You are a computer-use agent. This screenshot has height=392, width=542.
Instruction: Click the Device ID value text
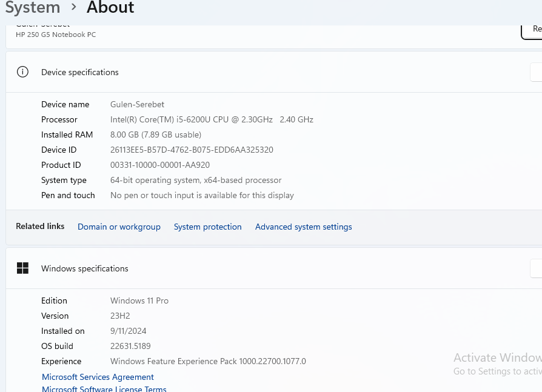(x=192, y=150)
